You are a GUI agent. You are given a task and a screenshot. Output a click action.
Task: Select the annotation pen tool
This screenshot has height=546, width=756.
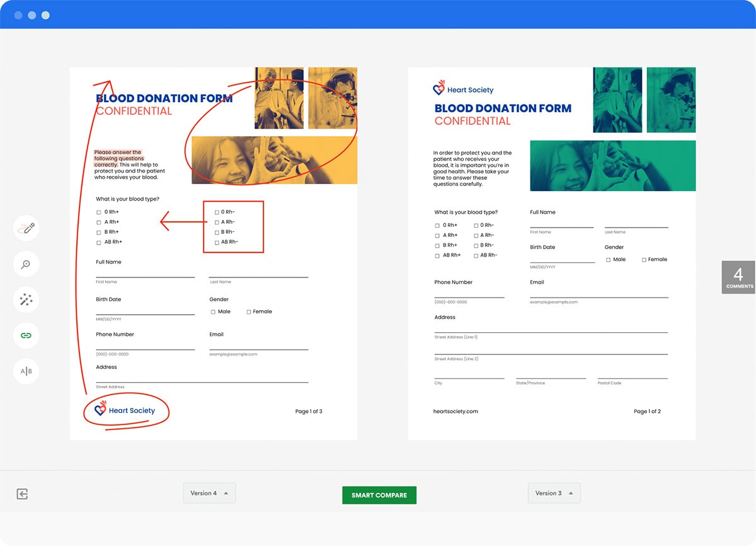26,228
